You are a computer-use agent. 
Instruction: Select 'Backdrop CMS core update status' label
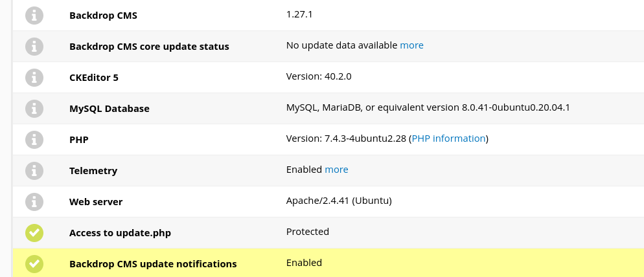tap(149, 47)
